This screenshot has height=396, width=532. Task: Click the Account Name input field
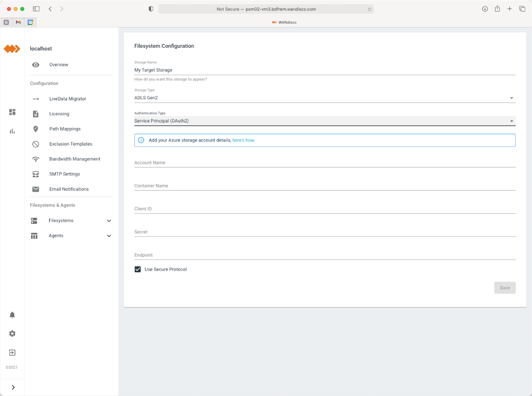tap(324, 163)
